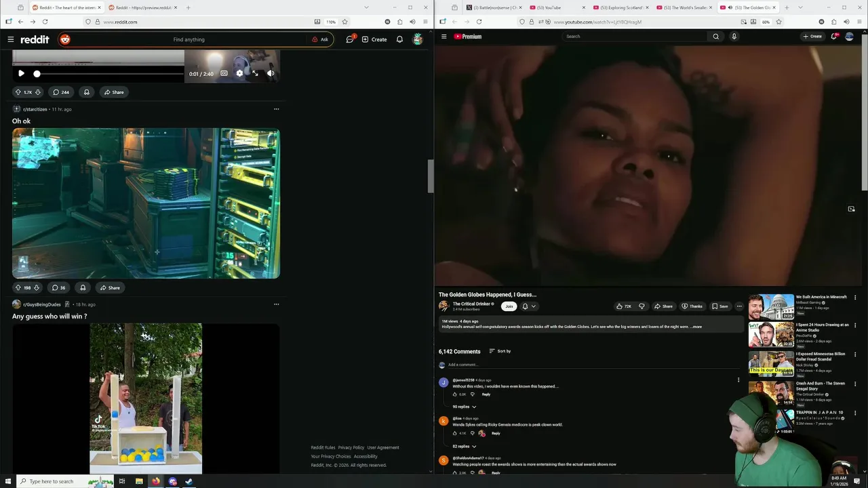Click Reddit Rules footer link
The width and height of the screenshot is (868, 488).
click(323, 447)
